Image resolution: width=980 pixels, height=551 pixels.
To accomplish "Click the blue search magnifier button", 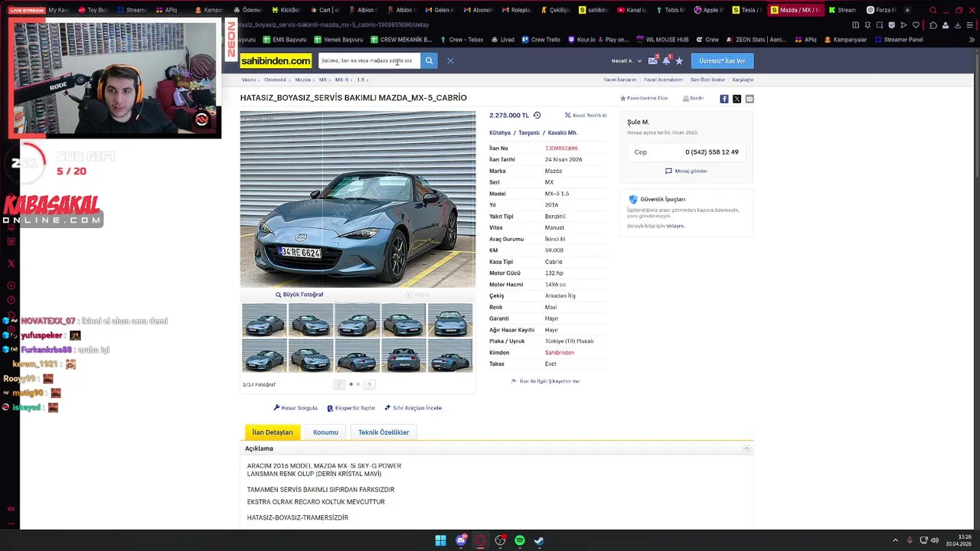I will click(429, 60).
